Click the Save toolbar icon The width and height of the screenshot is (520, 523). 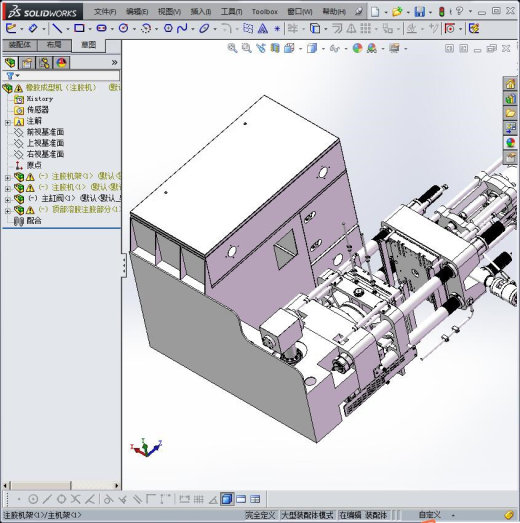coord(420,12)
